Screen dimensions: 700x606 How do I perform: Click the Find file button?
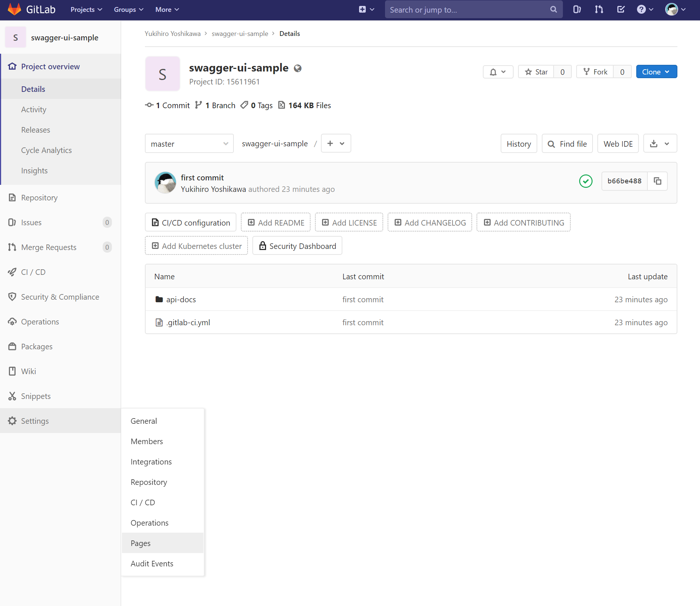567,144
